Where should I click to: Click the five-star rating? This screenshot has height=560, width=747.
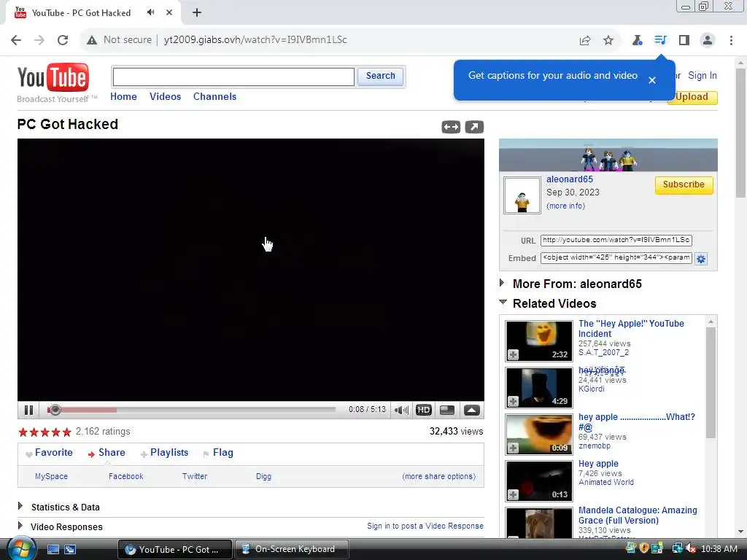(44, 432)
